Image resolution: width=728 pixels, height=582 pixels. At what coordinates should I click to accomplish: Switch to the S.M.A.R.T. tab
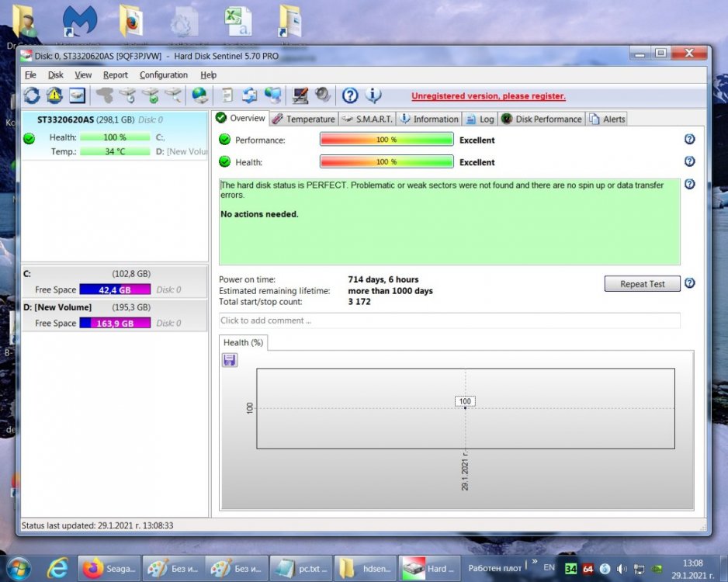(367, 119)
